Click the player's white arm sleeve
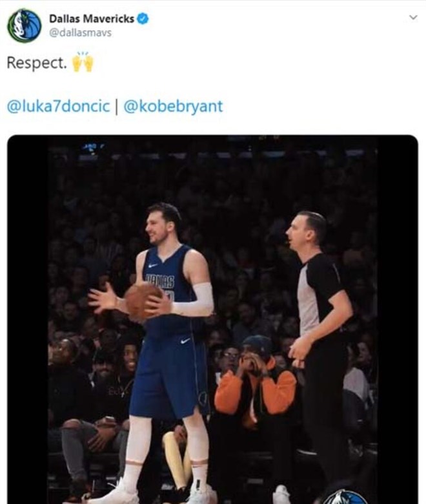Viewport: 426px width, 504px height. point(194,300)
